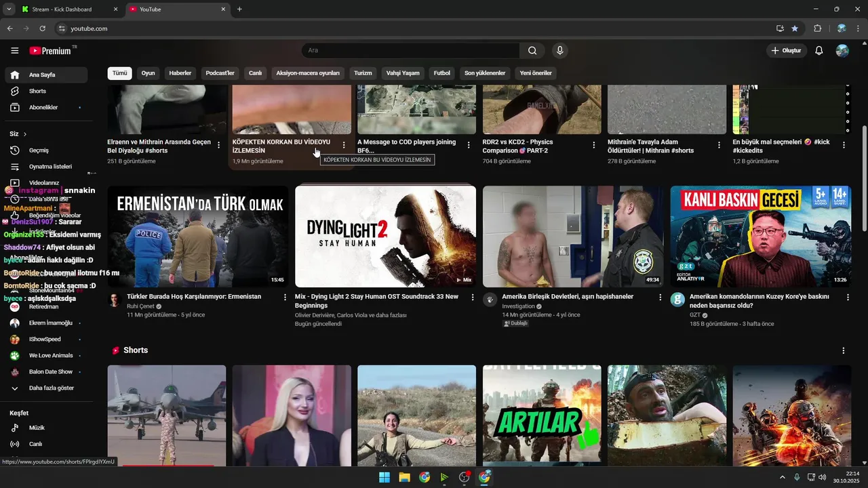Open Amerika Birleşik Devletleri hapishaneler title

[568, 297]
